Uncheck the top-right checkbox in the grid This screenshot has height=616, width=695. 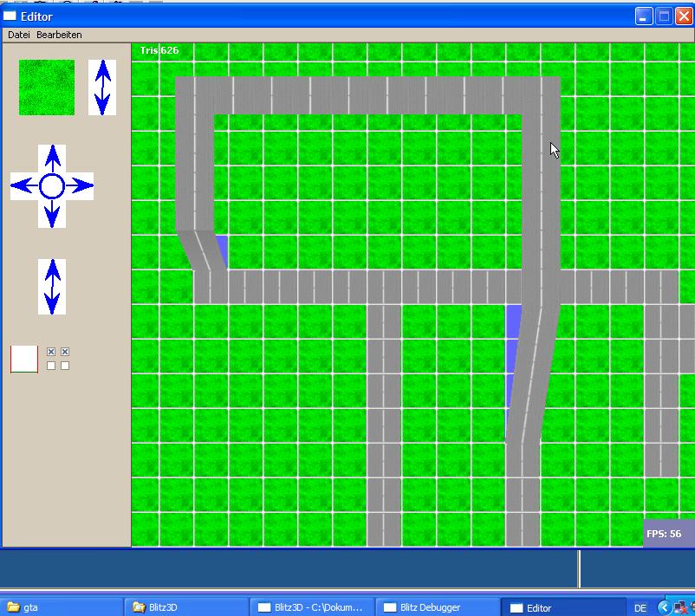65,352
